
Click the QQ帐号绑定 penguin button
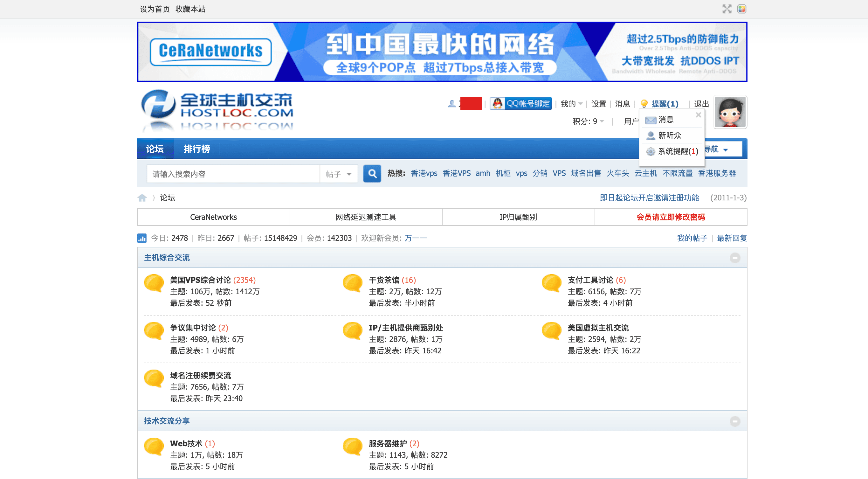point(520,103)
